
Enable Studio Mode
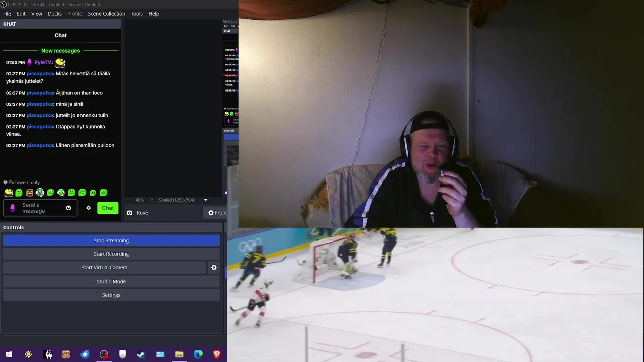111,281
